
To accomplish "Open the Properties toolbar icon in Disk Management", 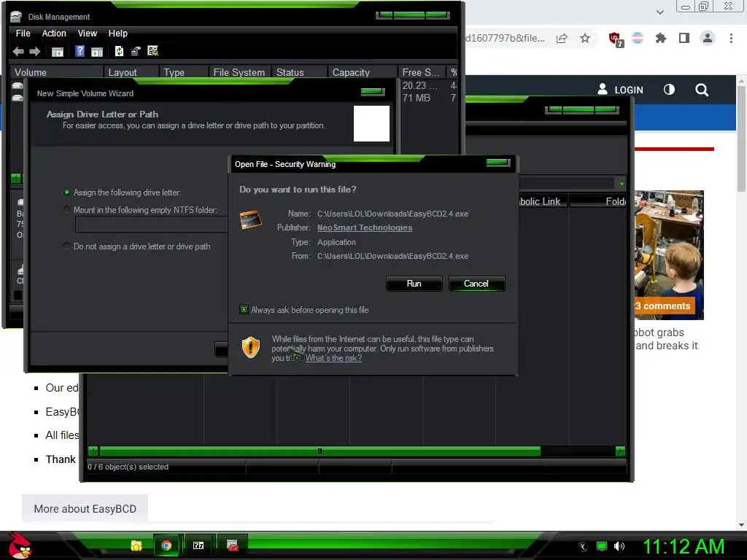I will [x=136, y=51].
